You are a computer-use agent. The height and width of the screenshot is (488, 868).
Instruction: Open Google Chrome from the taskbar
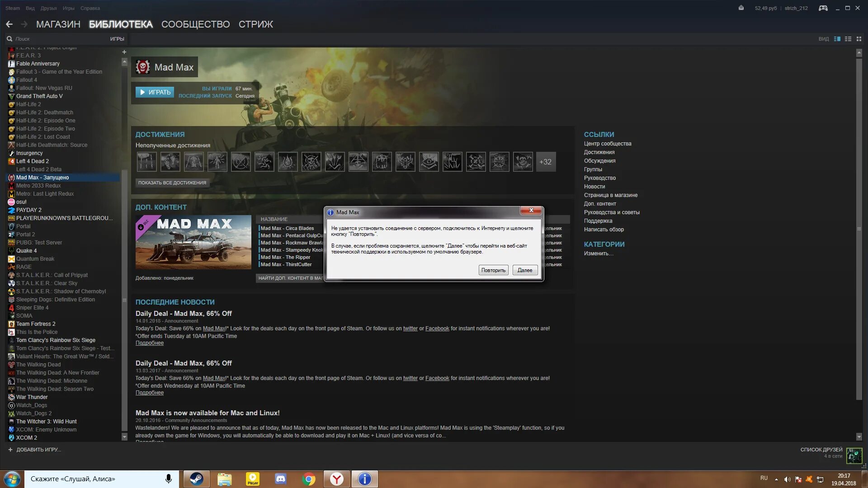[309, 479]
